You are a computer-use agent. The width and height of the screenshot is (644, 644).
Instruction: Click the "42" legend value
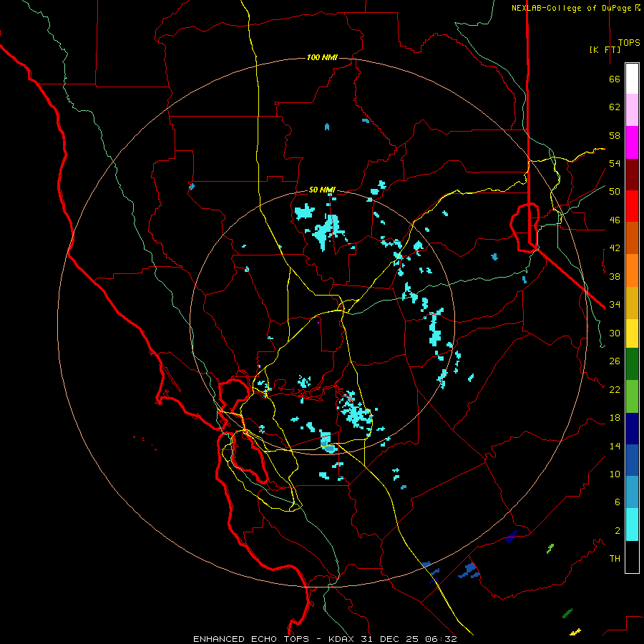pos(615,248)
